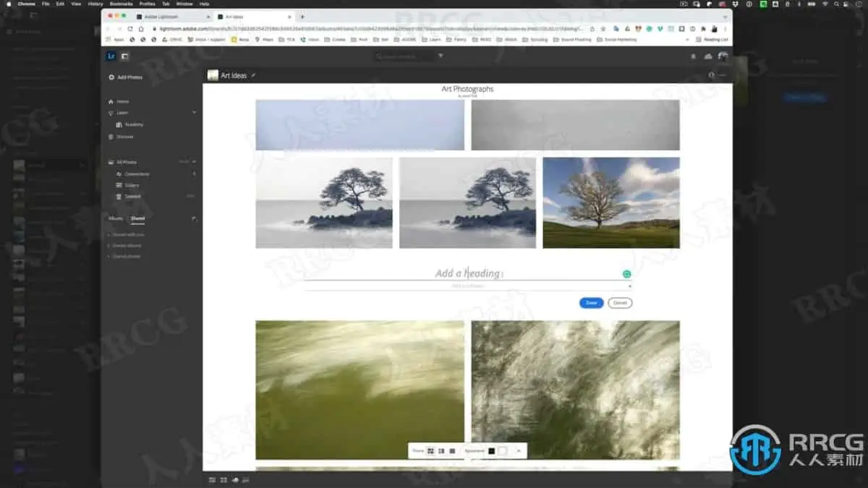The image size is (868, 488).
Task: Click the subheading text field
Action: tap(467, 286)
